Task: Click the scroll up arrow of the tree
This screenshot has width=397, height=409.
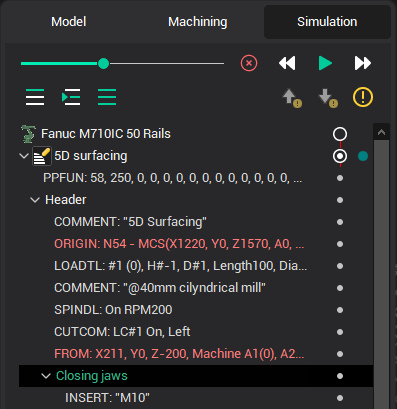Action: click(x=381, y=132)
